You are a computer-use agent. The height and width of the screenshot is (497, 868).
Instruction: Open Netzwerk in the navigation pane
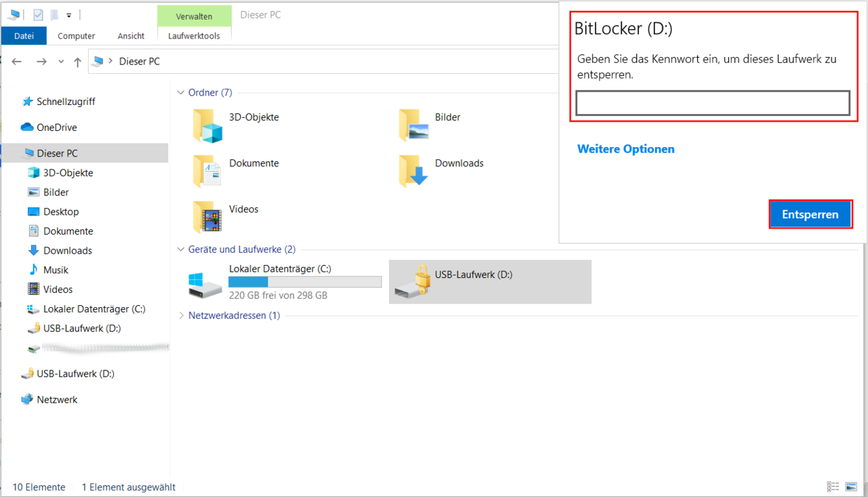57,399
